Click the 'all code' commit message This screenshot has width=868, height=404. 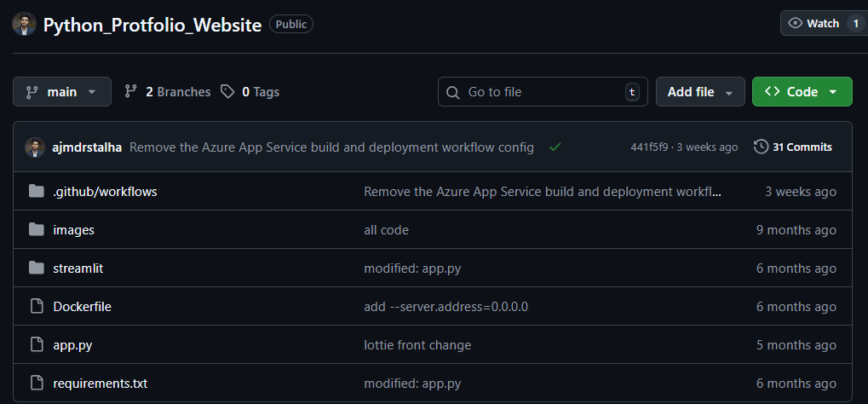[387, 230]
